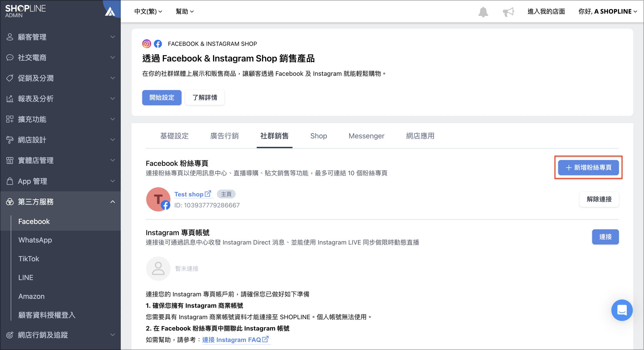Viewport: 644px width, 350px height.
Task: Click 解除連接 for Test shop
Action: pyautogui.click(x=599, y=199)
